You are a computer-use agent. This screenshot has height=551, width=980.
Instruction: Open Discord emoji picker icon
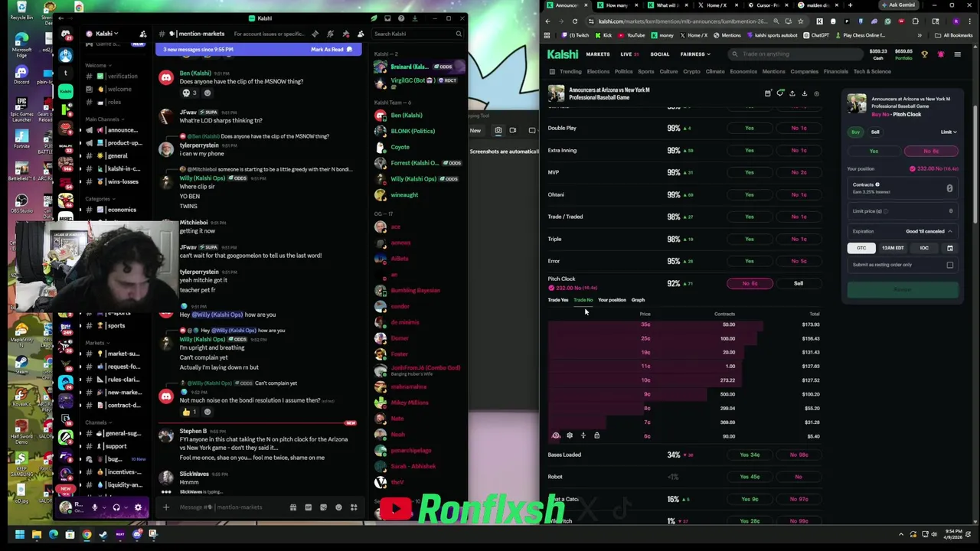tap(338, 507)
